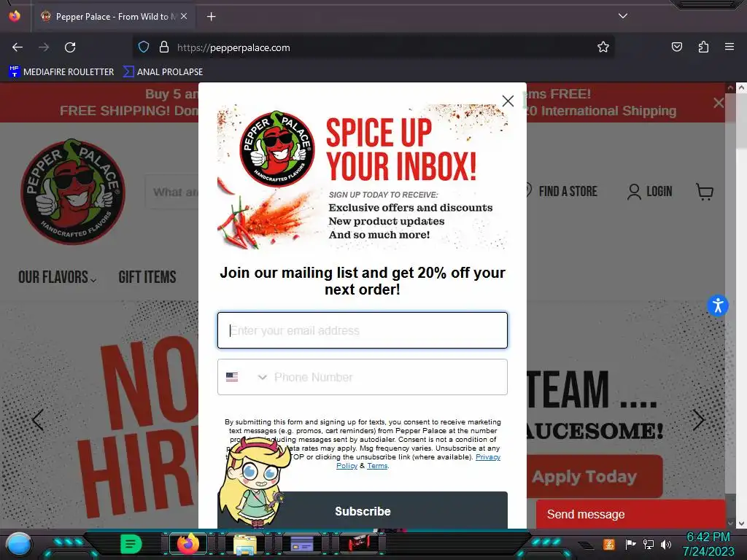The width and height of the screenshot is (747, 560).
Task: Click the Apply Today button
Action: point(594,476)
